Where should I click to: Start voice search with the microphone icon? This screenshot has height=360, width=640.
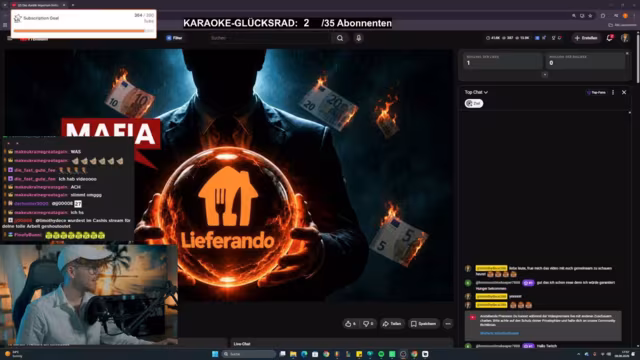(358, 38)
